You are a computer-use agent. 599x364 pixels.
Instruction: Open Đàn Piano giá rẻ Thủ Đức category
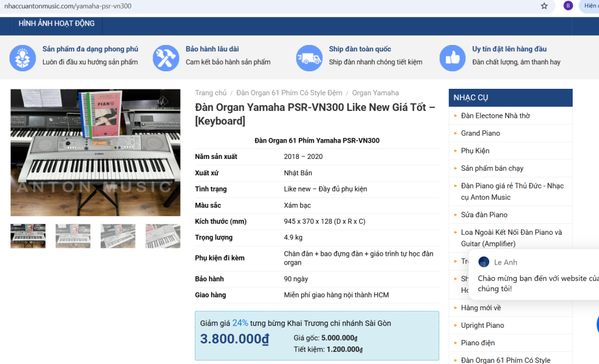pos(512,192)
